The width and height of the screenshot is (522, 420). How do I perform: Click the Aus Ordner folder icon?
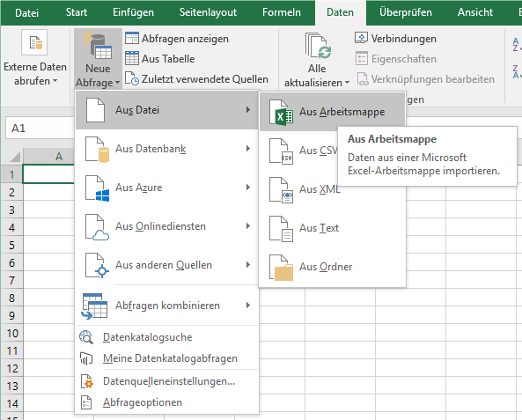(x=282, y=268)
